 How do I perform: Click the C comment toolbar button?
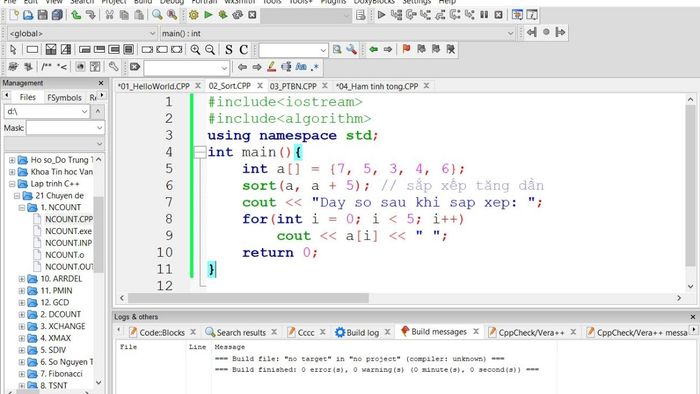pos(243,50)
